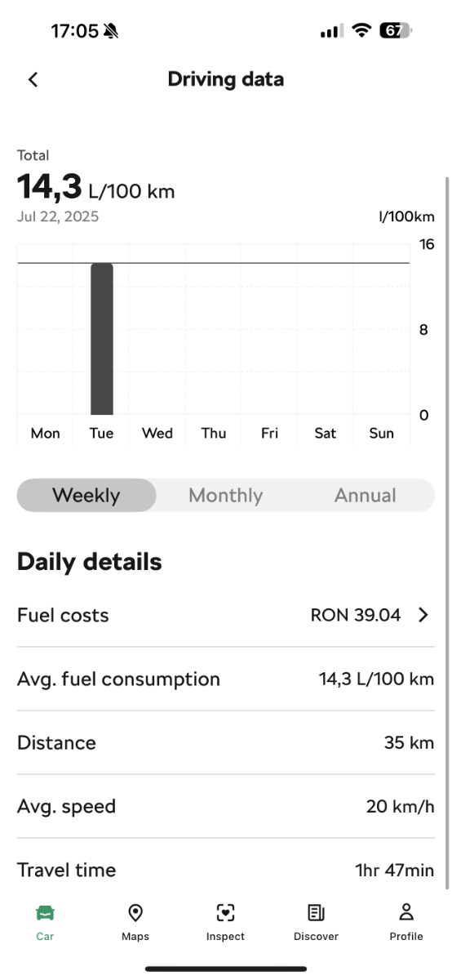This screenshot has height=980, width=452.
Task: Select the Weekly view toggle
Action: pyautogui.click(x=86, y=495)
